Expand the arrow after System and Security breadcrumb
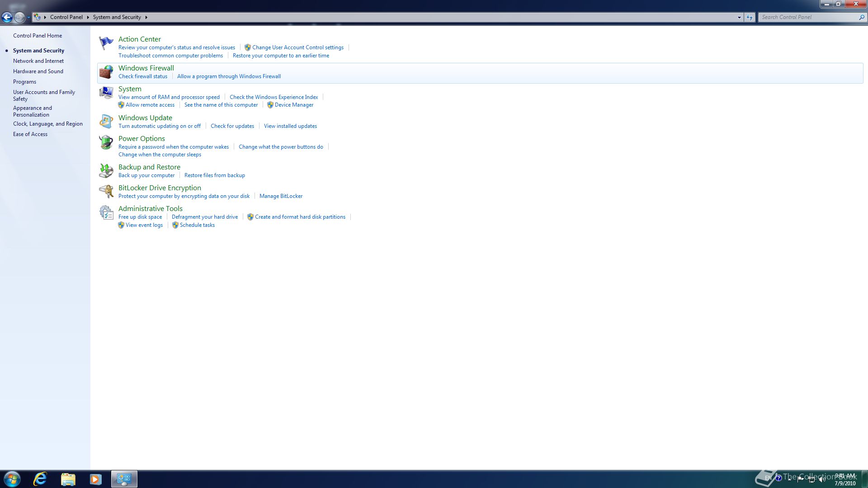Viewport: 868px width, 488px height. click(146, 17)
